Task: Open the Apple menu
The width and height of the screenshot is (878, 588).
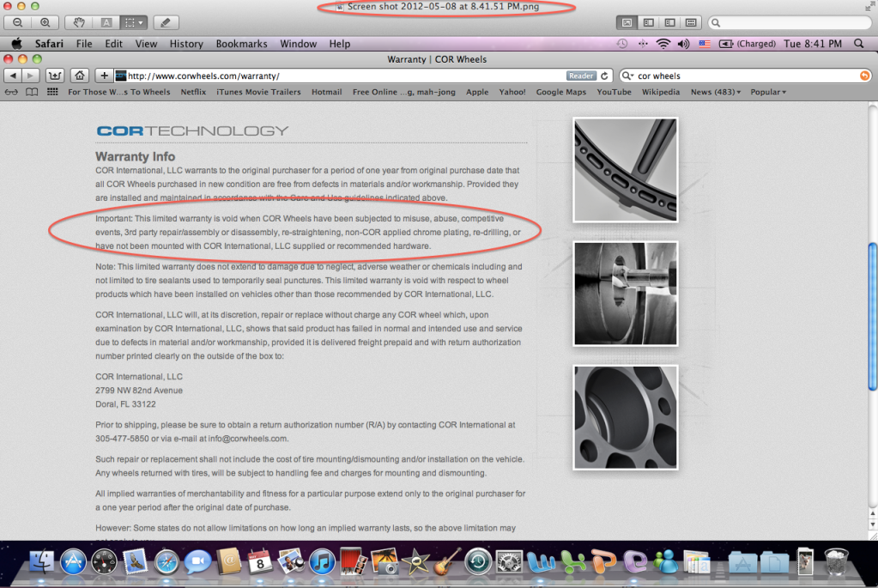Action: point(17,44)
